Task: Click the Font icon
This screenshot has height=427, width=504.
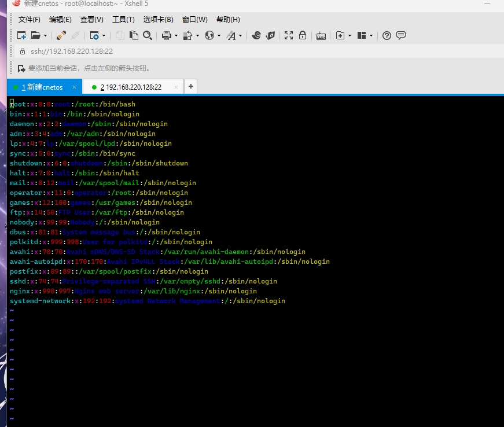Action: [x=231, y=35]
